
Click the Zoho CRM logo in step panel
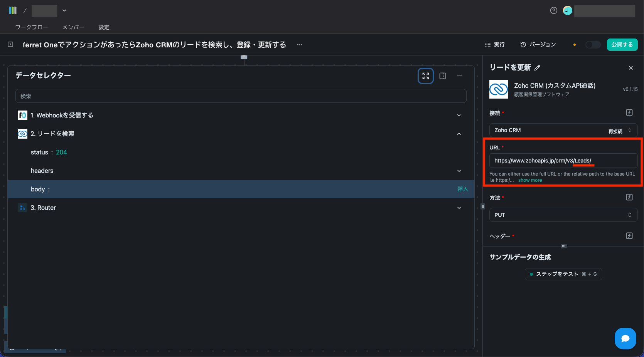499,89
